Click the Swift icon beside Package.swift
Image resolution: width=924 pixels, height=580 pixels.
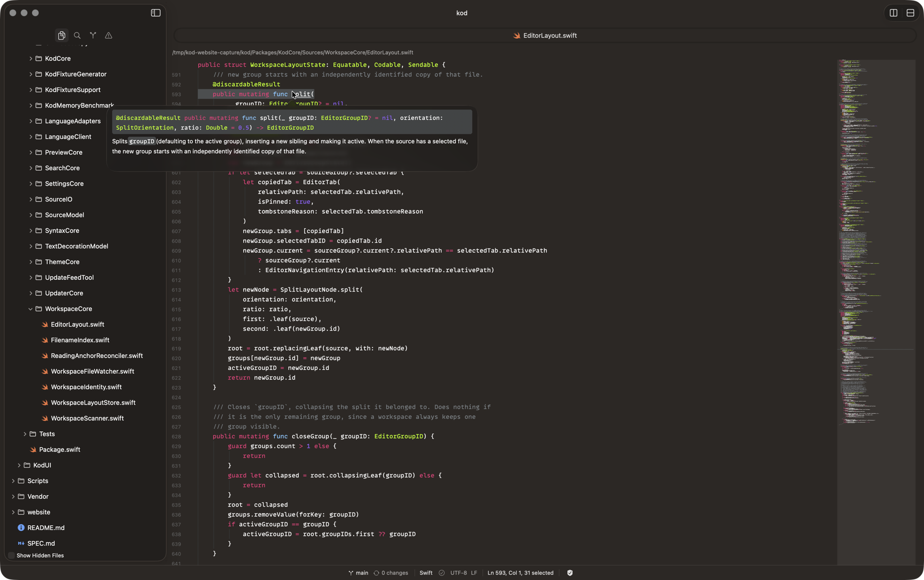[33, 449]
